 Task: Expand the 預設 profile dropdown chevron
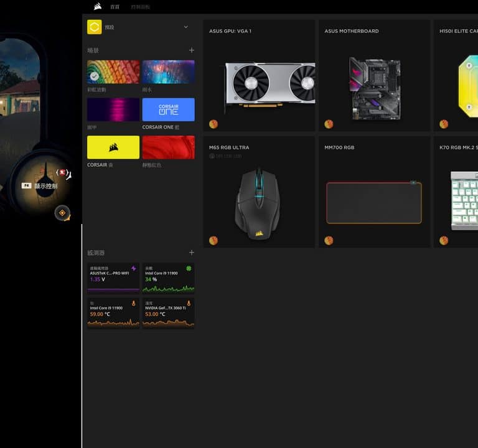pyautogui.click(x=185, y=27)
